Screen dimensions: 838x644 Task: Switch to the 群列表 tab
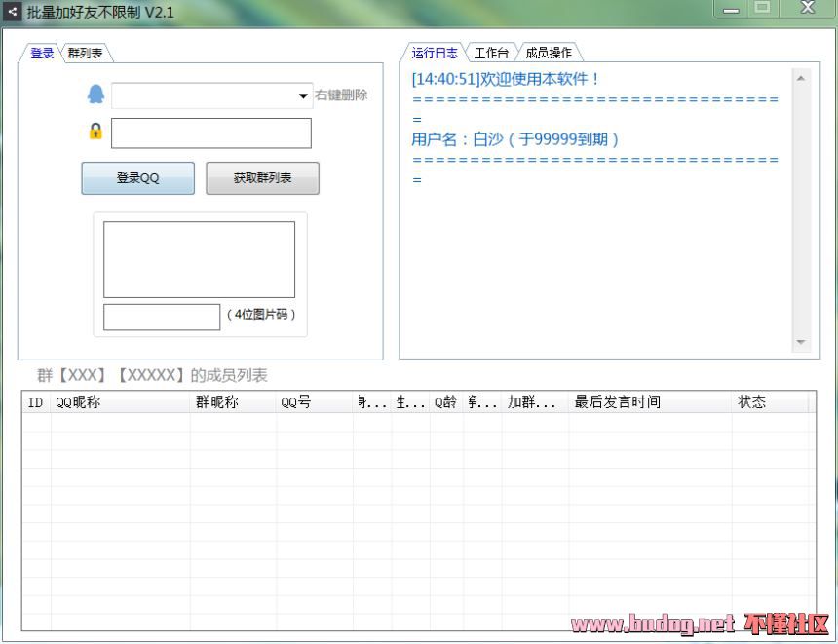(x=86, y=54)
